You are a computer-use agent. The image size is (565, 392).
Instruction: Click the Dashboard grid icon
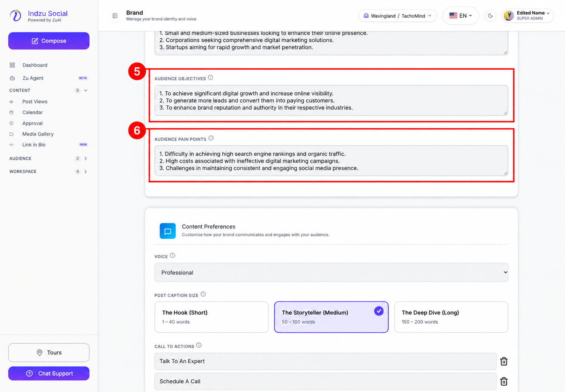12,65
